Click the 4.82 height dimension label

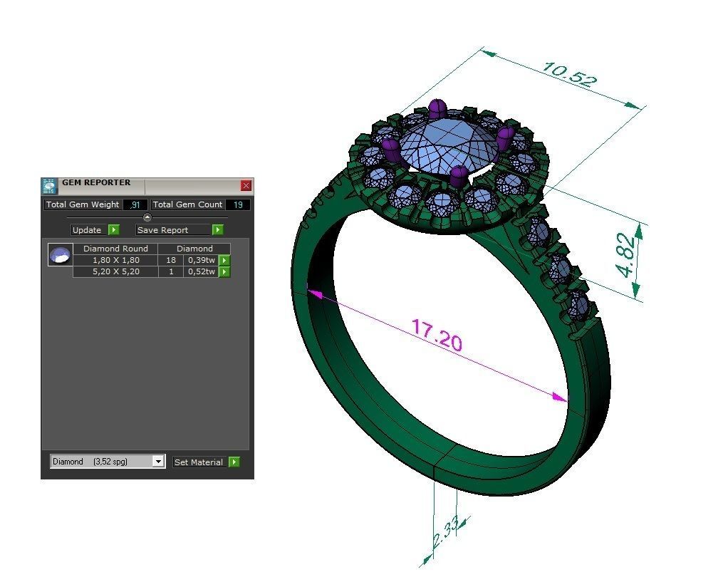point(625,254)
